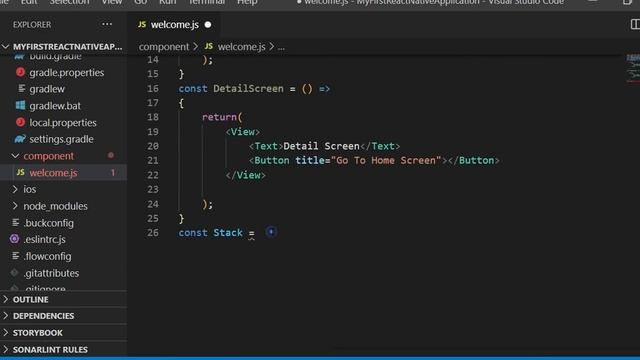Click breadcrumb ellipsis segment
Image resolution: width=640 pixels, height=360 pixels.
[281, 47]
